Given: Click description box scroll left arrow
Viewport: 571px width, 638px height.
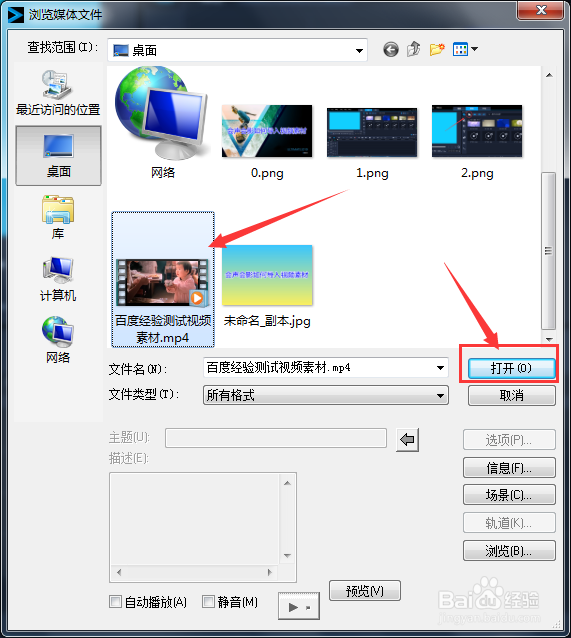Looking at the screenshot, I should click(x=119, y=572).
